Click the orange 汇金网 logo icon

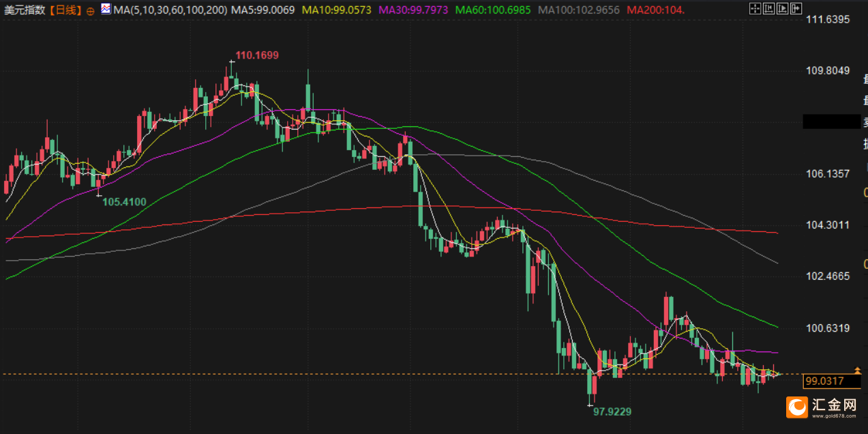click(x=797, y=407)
